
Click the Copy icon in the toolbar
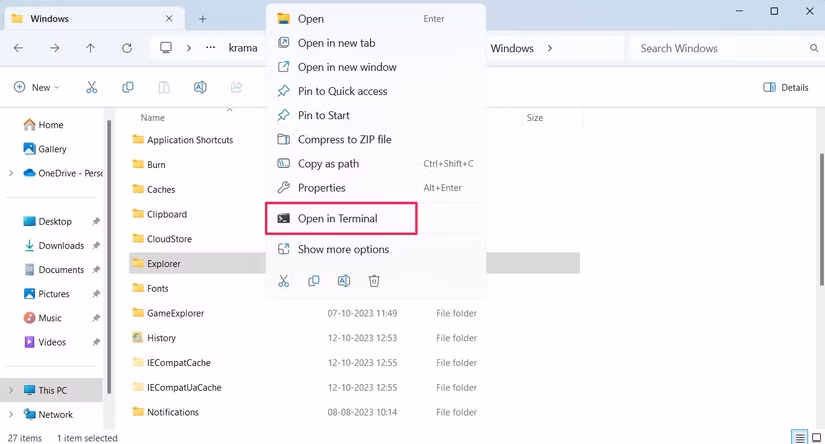(x=128, y=87)
